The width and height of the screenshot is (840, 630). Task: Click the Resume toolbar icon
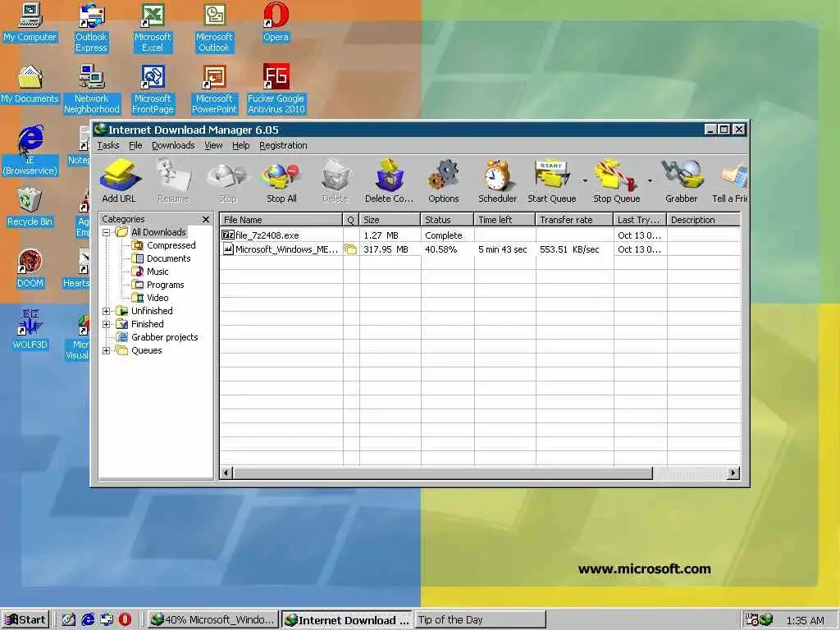click(x=174, y=180)
